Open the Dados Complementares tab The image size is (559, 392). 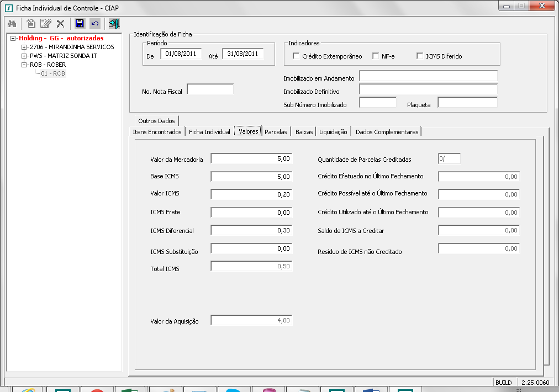click(387, 132)
